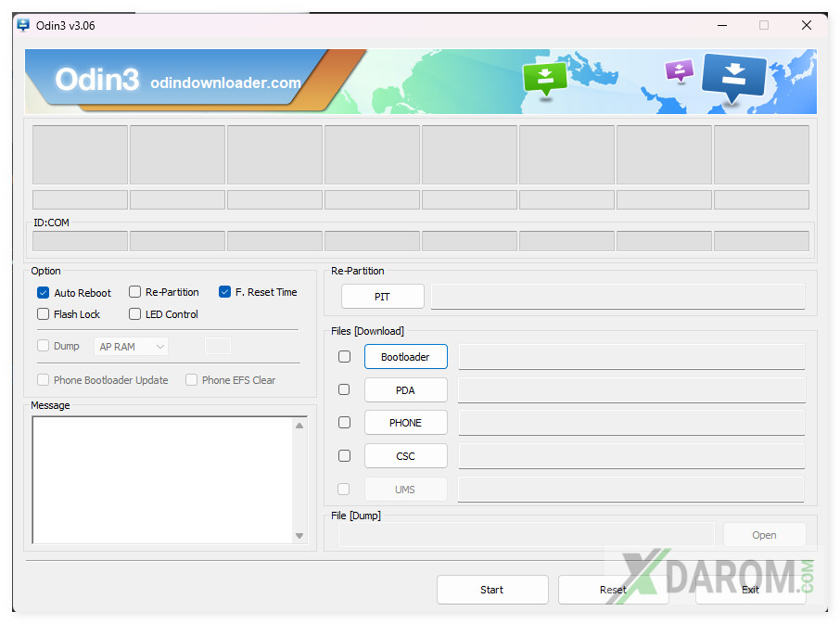840x624 pixels.
Task: Click the Message box scroll up arrow
Action: tap(299, 426)
